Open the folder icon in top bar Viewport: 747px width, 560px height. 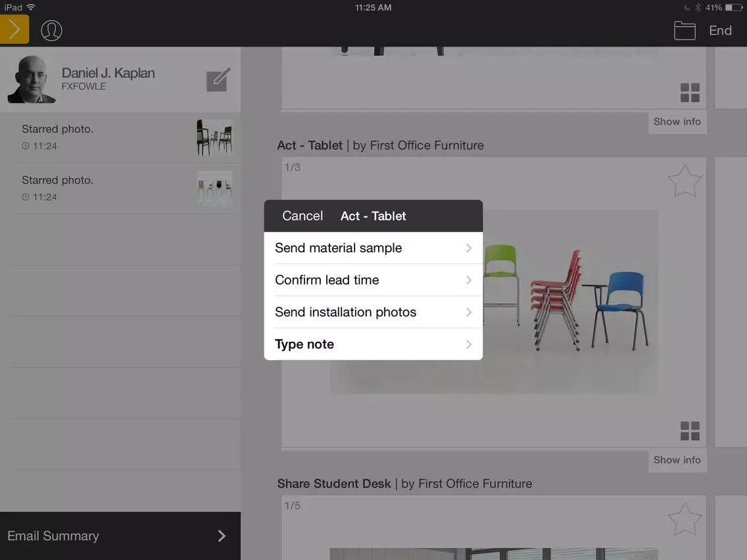685,30
